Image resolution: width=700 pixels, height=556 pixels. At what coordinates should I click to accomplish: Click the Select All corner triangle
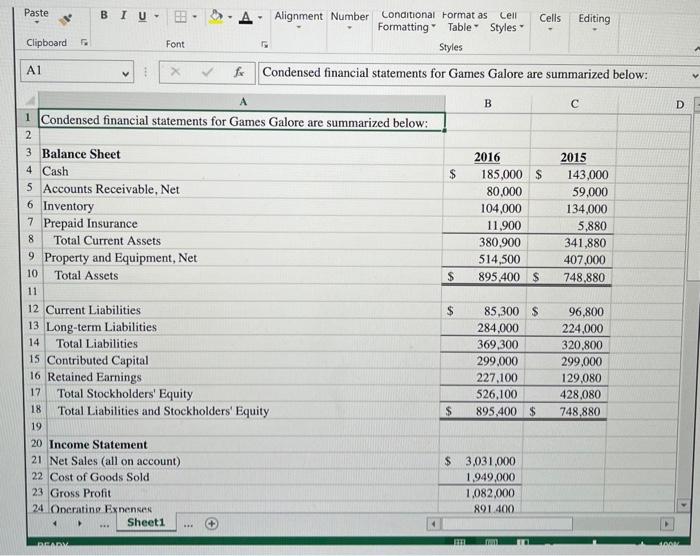[30, 100]
